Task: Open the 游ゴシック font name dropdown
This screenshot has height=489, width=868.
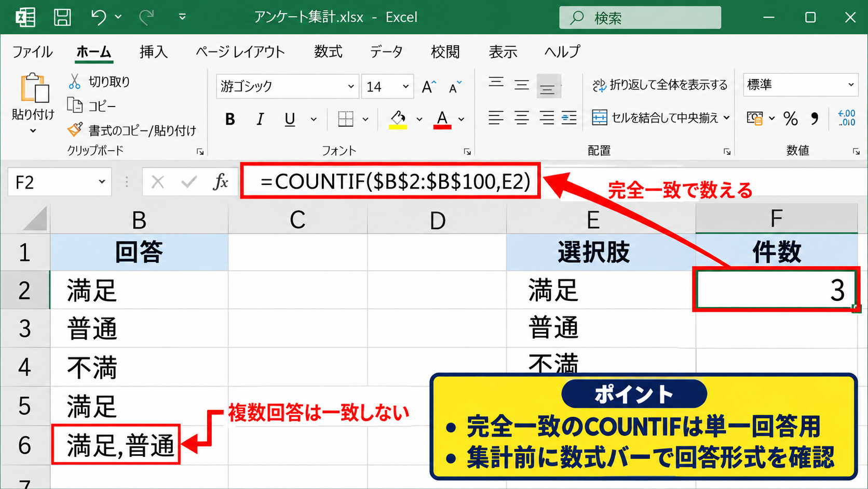Action: pyautogui.click(x=351, y=86)
